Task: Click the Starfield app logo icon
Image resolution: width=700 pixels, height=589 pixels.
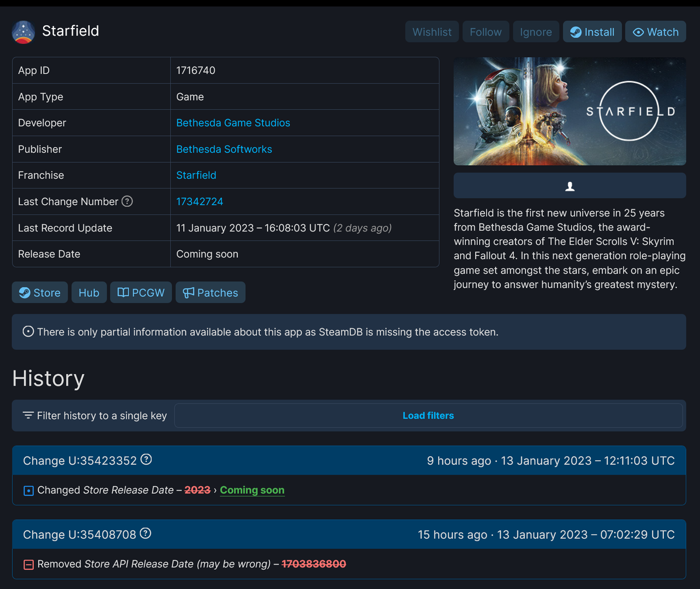Action: pyautogui.click(x=23, y=32)
